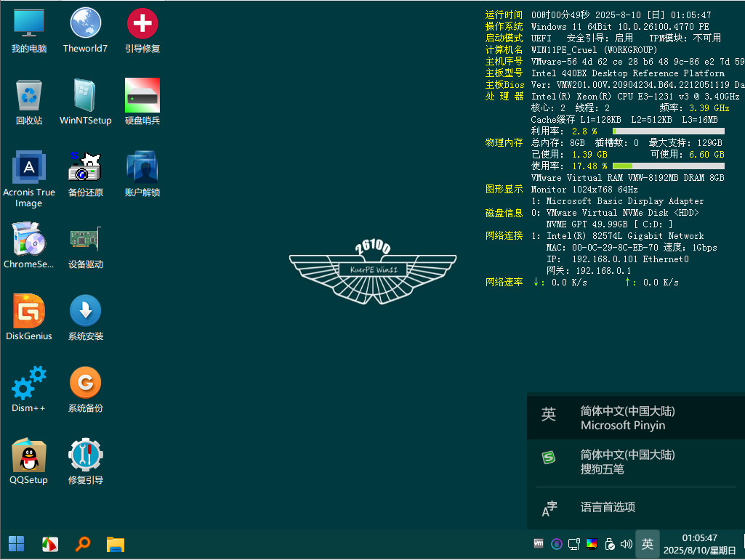Click the VMware tools tray icon

pyautogui.click(x=539, y=543)
